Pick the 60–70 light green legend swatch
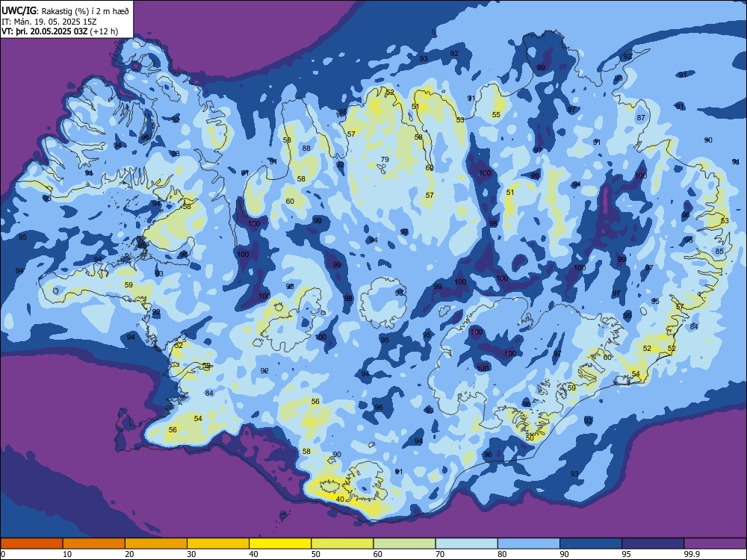 tap(404, 544)
